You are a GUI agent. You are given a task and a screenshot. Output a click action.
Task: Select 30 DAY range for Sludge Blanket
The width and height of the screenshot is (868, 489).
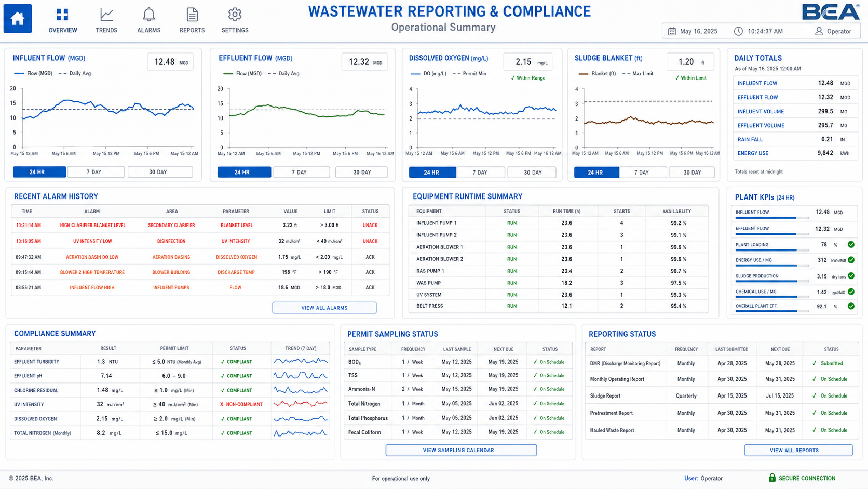(x=693, y=172)
